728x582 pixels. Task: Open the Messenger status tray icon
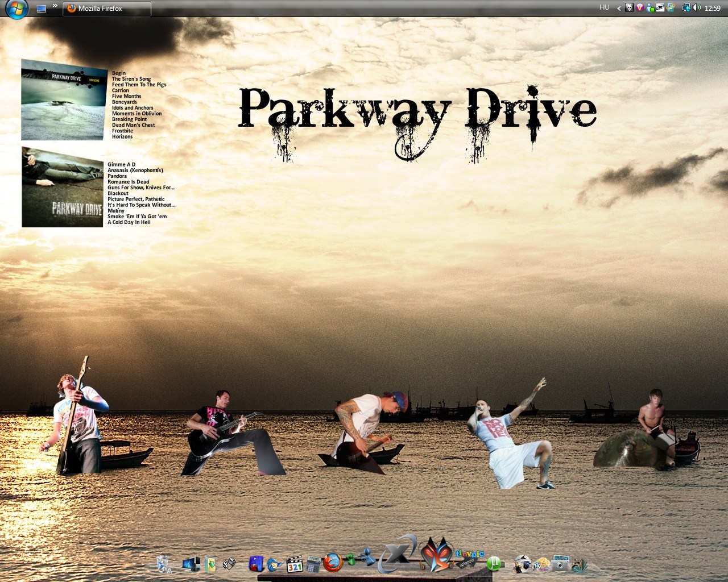click(650, 8)
